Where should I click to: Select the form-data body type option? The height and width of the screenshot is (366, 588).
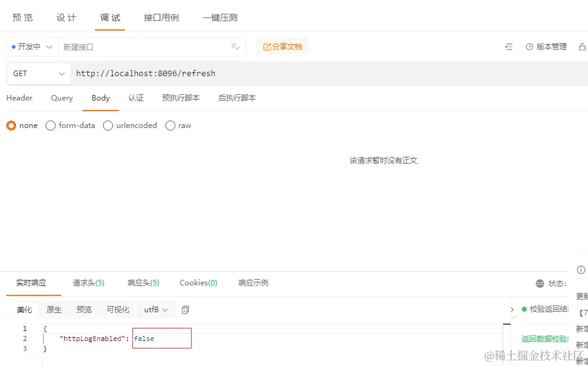point(50,125)
